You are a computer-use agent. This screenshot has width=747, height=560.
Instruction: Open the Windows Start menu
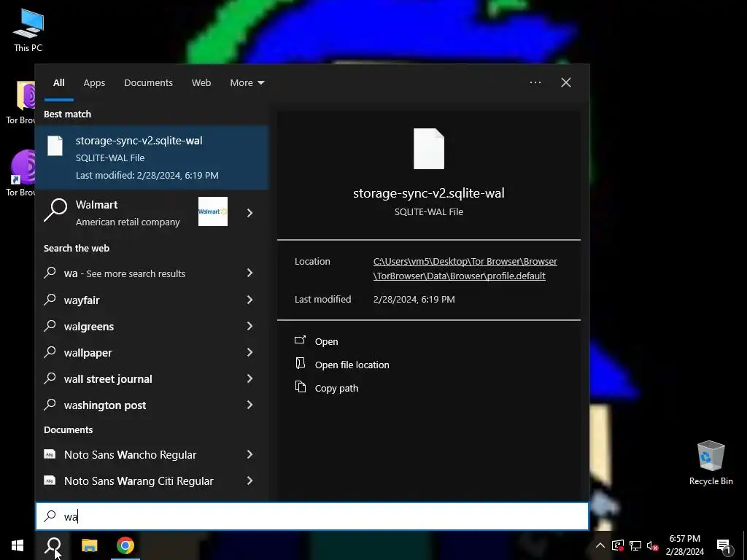point(18,545)
